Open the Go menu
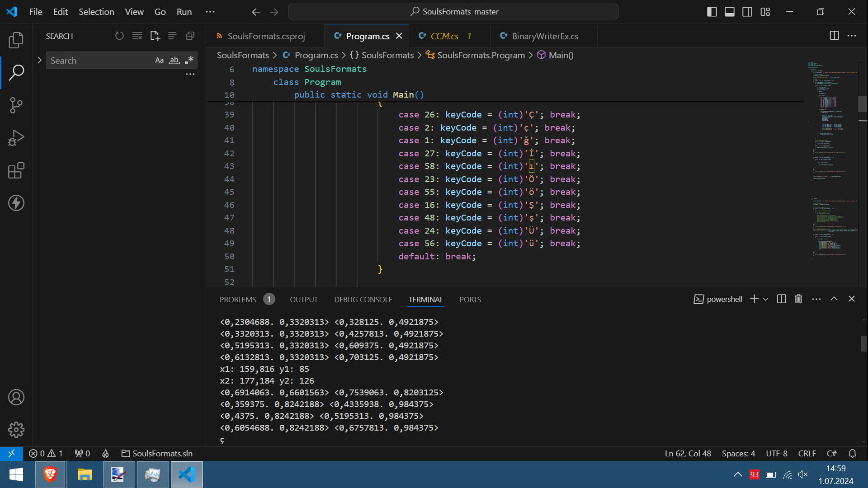 point(160,12)
